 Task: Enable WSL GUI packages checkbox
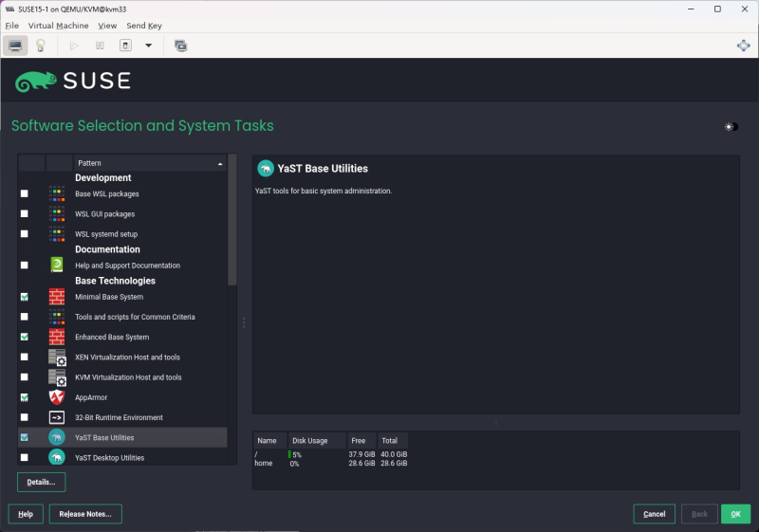25,213
